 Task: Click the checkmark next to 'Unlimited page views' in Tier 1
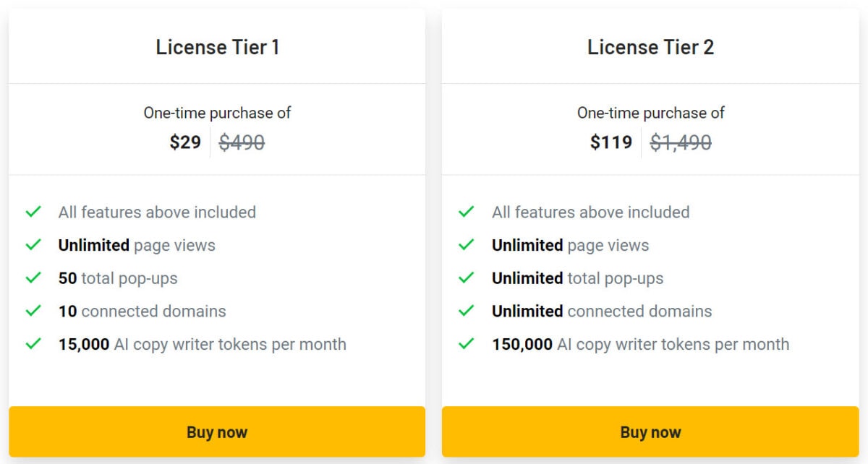[x=33, y=245]
